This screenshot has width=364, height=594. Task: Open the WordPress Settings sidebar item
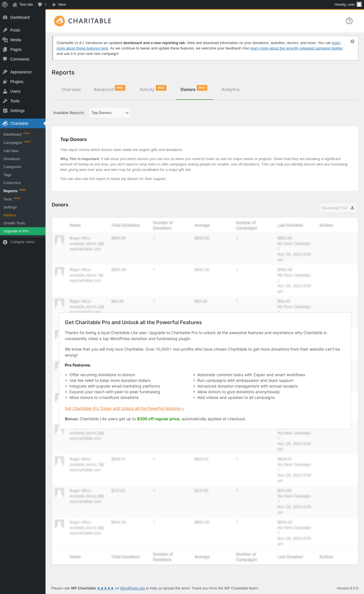pos(23,111)
